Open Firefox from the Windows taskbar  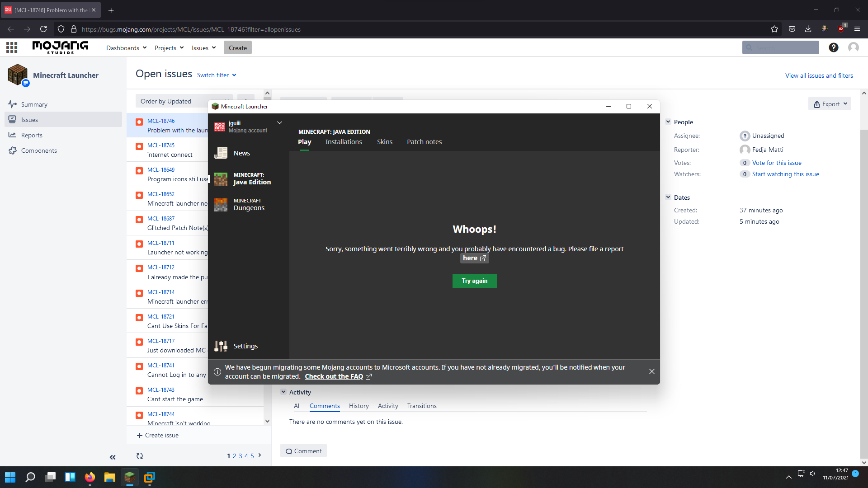[x=90, y=477]
